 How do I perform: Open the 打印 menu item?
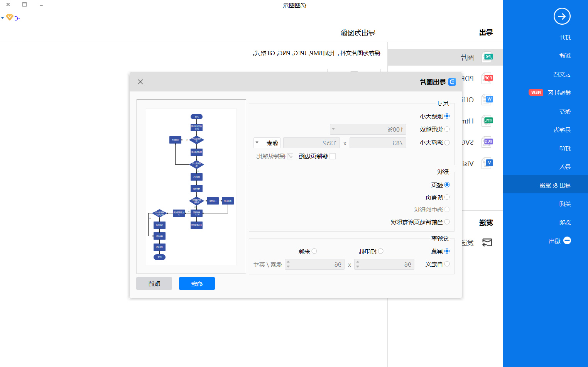pos(565,148)
